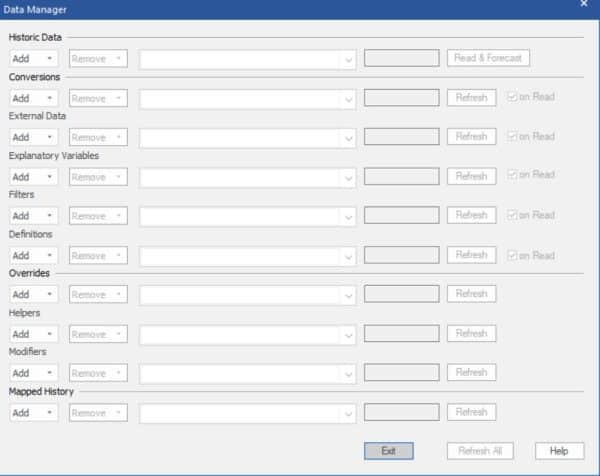
Task: Open the Mapped History Add dropdown
Action: click(34, 412)
